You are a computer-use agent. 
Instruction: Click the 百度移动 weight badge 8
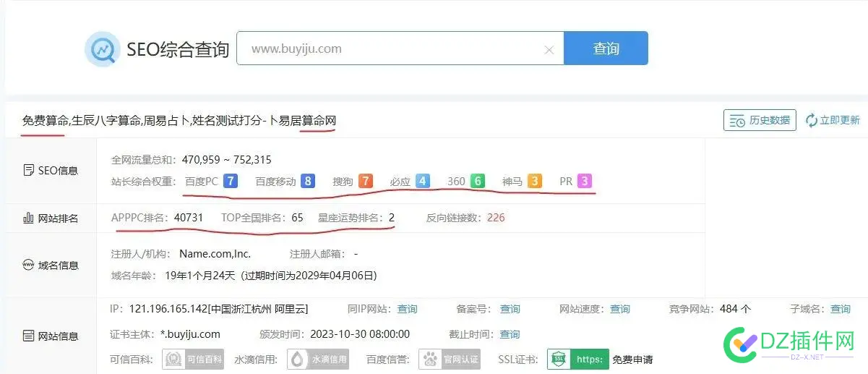click(308, 181)
